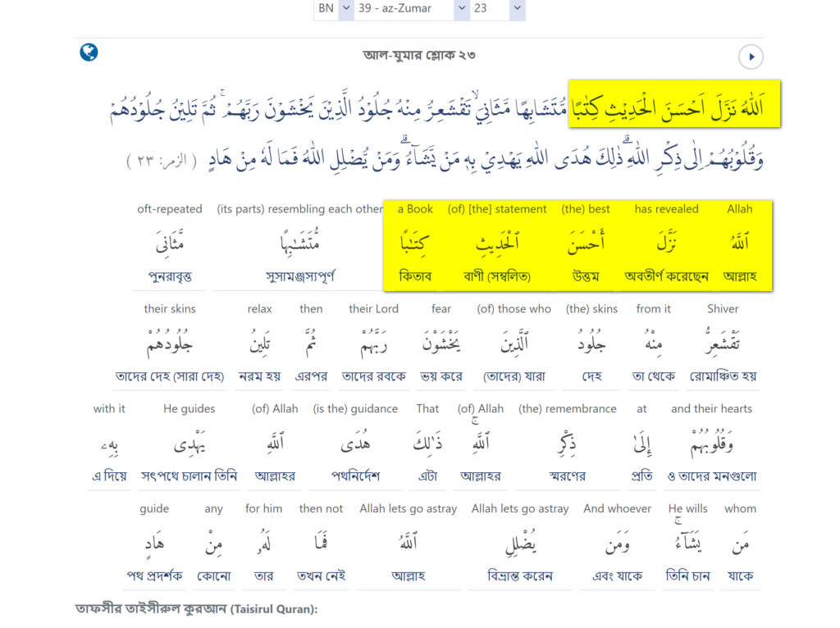The width and height of the screenshot is (840, 628).
Task: Select the word meaning '(the) remembrance'
Action: pos(567,443)
